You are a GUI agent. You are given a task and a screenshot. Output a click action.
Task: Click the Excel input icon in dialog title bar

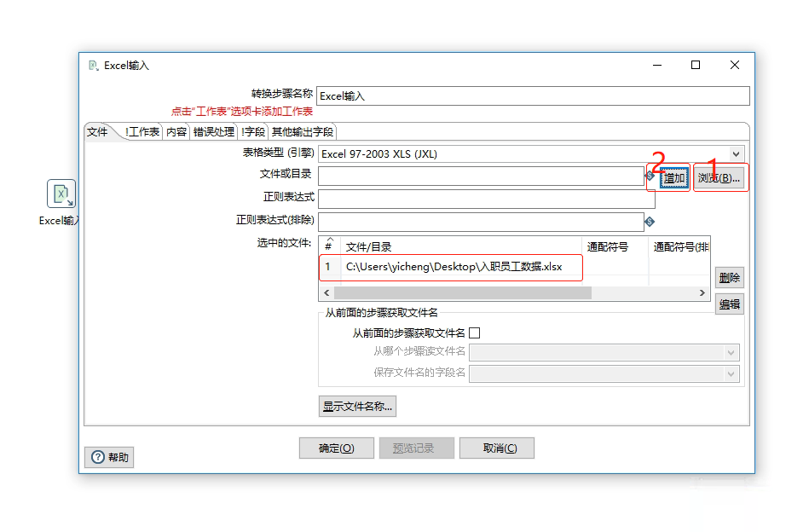pos(94,64)
